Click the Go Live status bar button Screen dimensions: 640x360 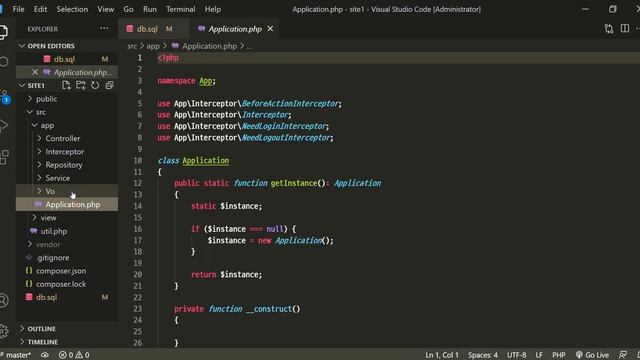[592, 355]
